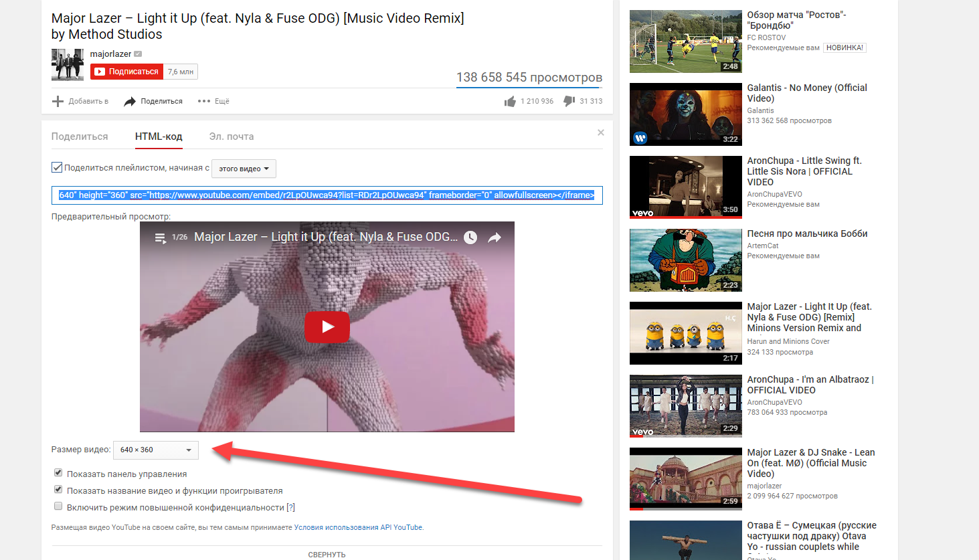
Task: Open the AronChupa Little Swing thumbnail
Action: tap(686, 187)
